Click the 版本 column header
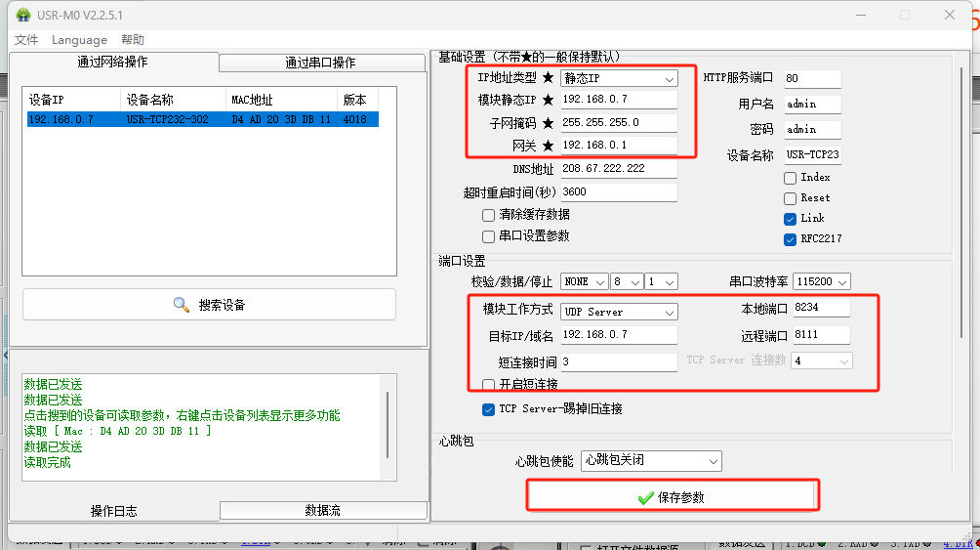 [357, 100]
